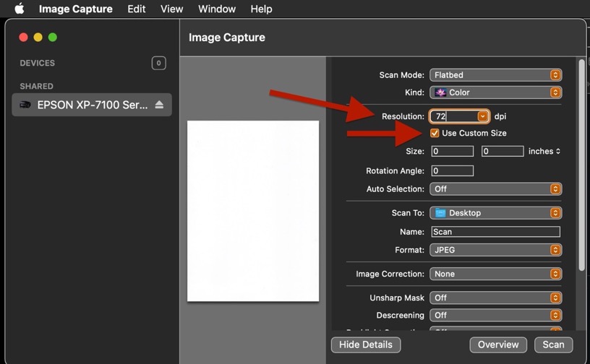
Task: Click the settings panel scrollbar
Action: (x=582, y=165)
